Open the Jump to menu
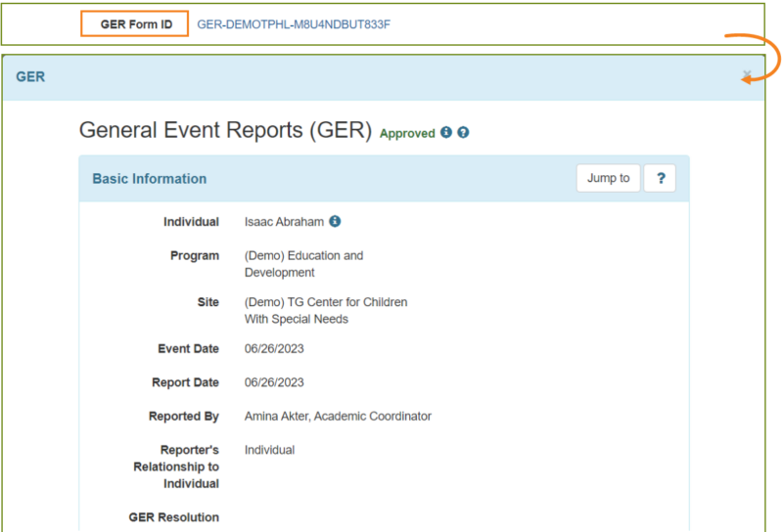This screenshot has width=783, height=532. tap(608, 178)
